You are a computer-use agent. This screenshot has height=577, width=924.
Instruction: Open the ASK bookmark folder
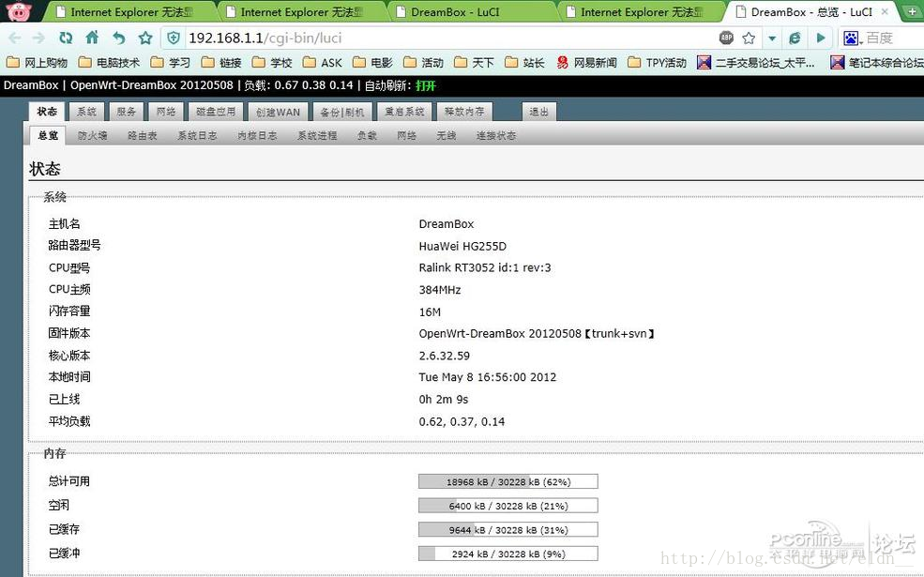click(x=323, y=63)
